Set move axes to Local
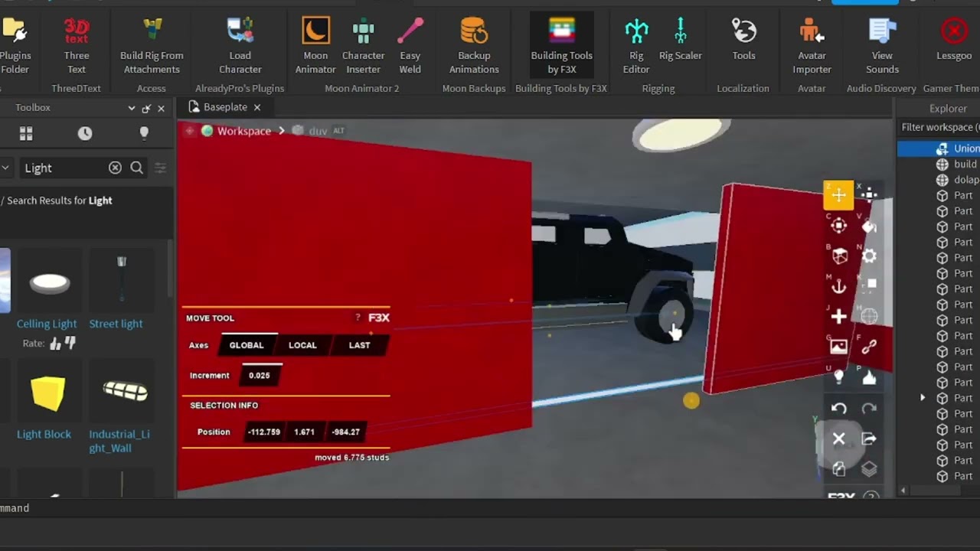 click(302, 345)
